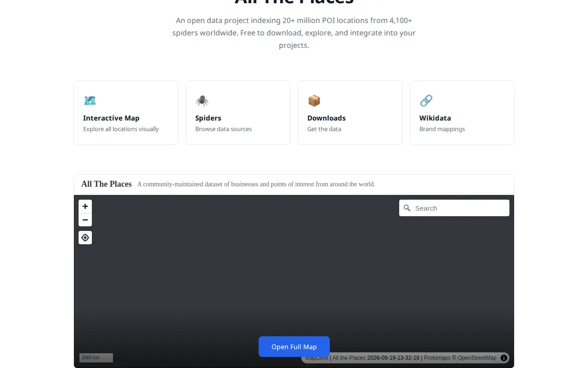The image size is (588, 368).
Task: Click the spider icon on the Spiders card
Action: click(202, 100)
